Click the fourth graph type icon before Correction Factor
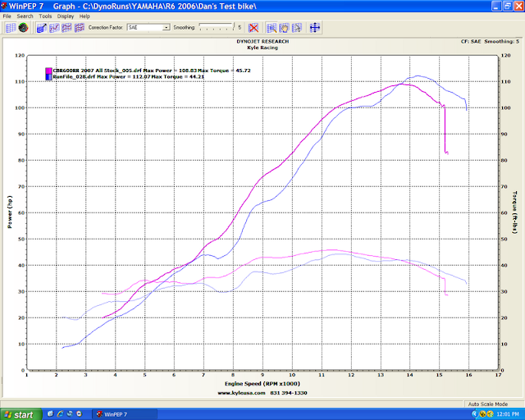 click(79, 28)
